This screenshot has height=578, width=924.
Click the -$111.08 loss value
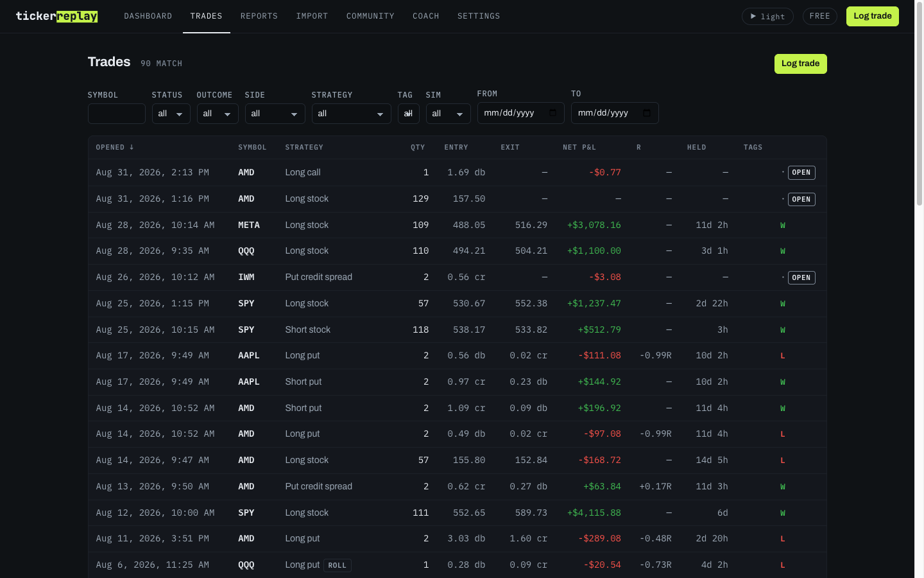[599, 356]
